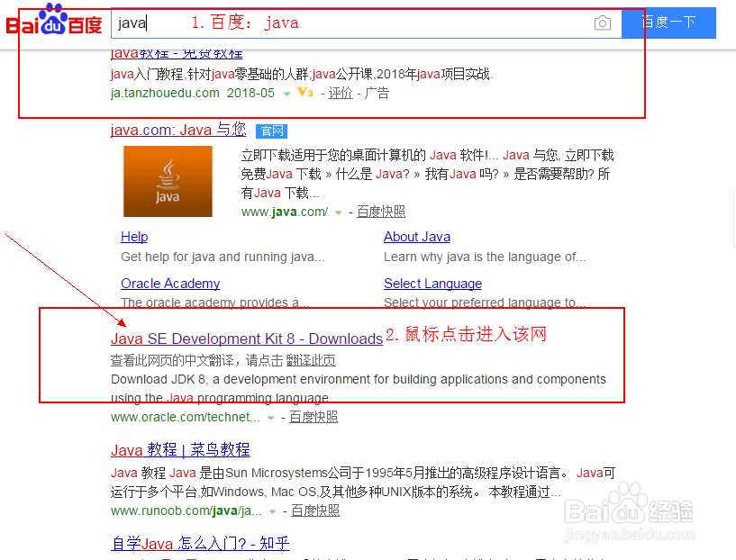Viewport: 736px width, 560px height.
Task: Open the Help link under java.com result
Action: [x=133, y=237]
